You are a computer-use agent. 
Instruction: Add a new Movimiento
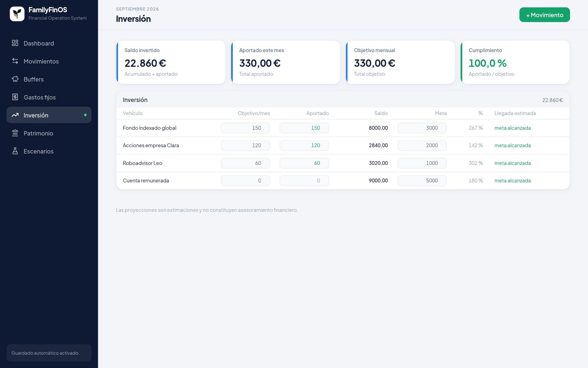(x=544, y=15)
